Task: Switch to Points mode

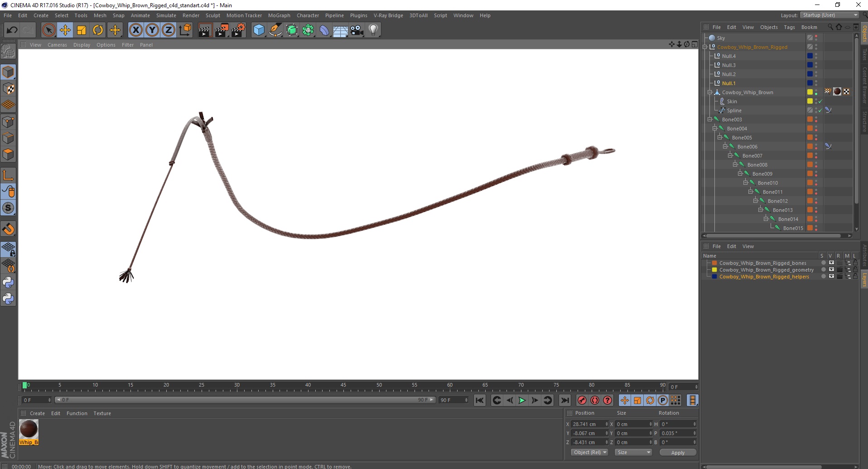Action: pos(8,122)
